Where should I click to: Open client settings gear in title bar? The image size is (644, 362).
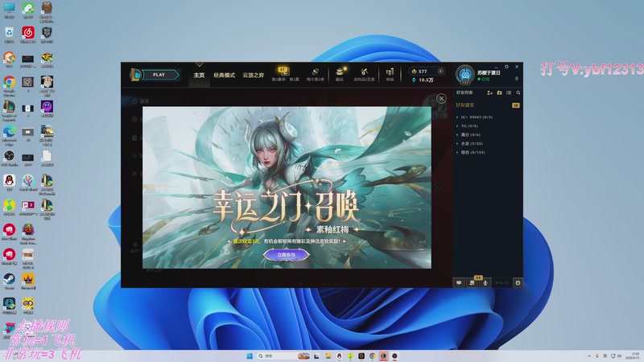[506, 67]
